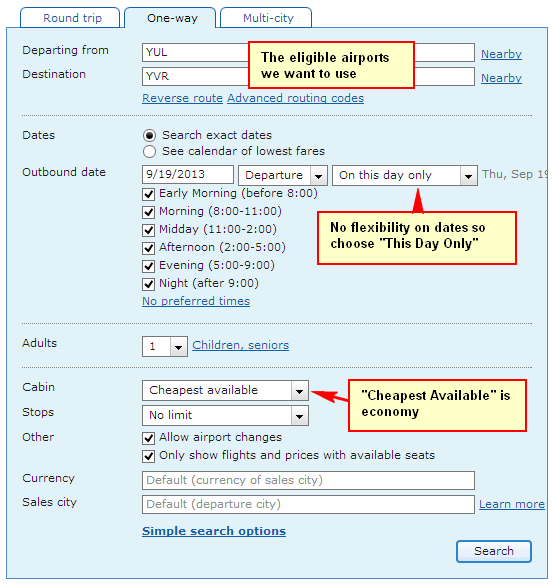Image resolution: width=552 pixels, height=585 pixels.
Task: Click the Reverse route link
Action: tap(182, 98)
